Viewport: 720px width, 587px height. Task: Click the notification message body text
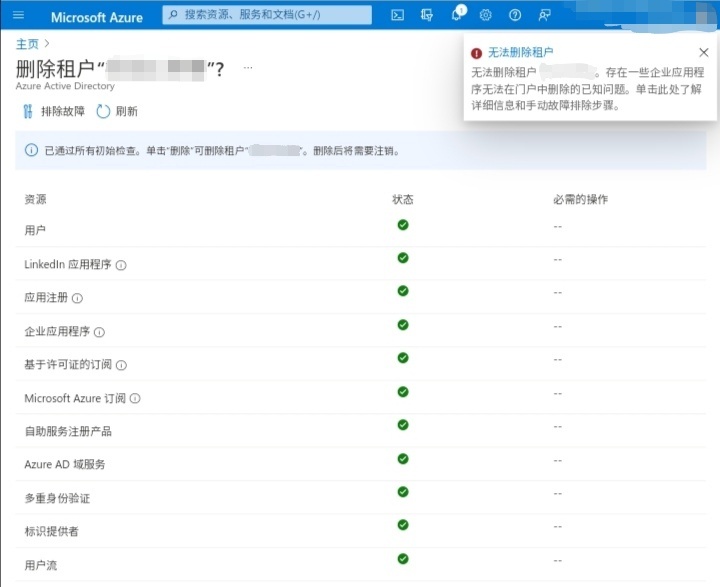pos(588,89)
